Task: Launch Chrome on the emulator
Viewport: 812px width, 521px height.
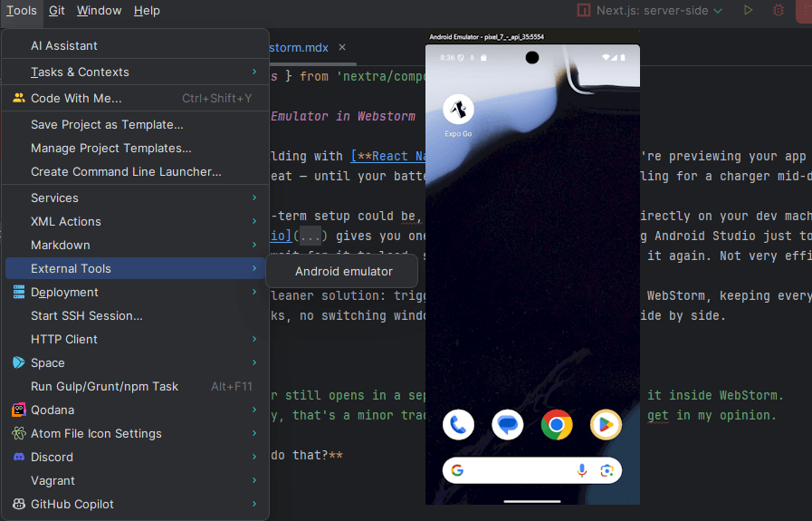Action: pyautogui.click(x=557, y=425)
